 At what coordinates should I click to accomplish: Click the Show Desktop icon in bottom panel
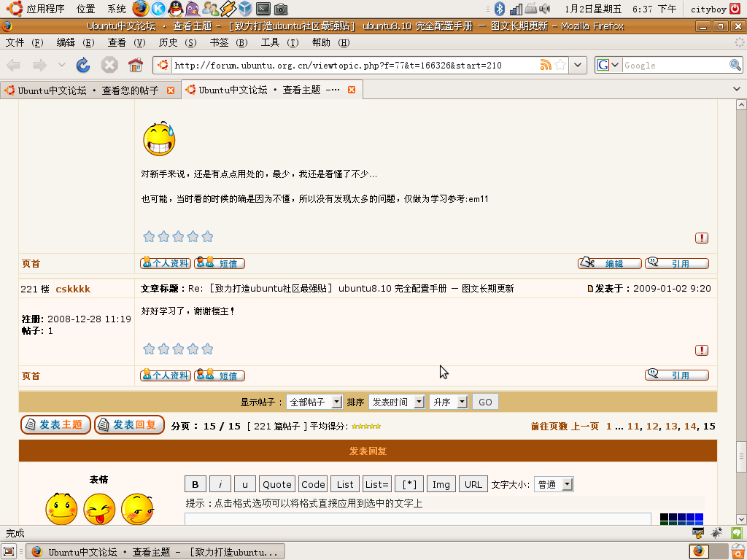point(9,551)
